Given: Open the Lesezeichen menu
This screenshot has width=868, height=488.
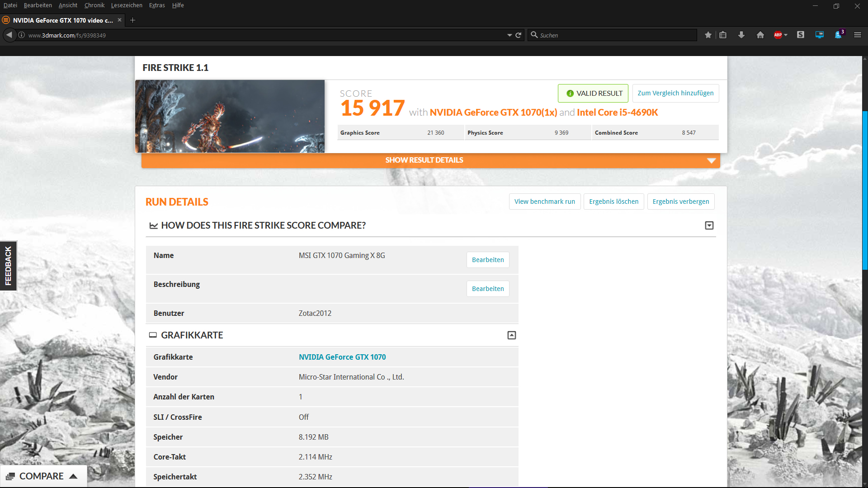Looking at the screenshot, I should (127, 5).
